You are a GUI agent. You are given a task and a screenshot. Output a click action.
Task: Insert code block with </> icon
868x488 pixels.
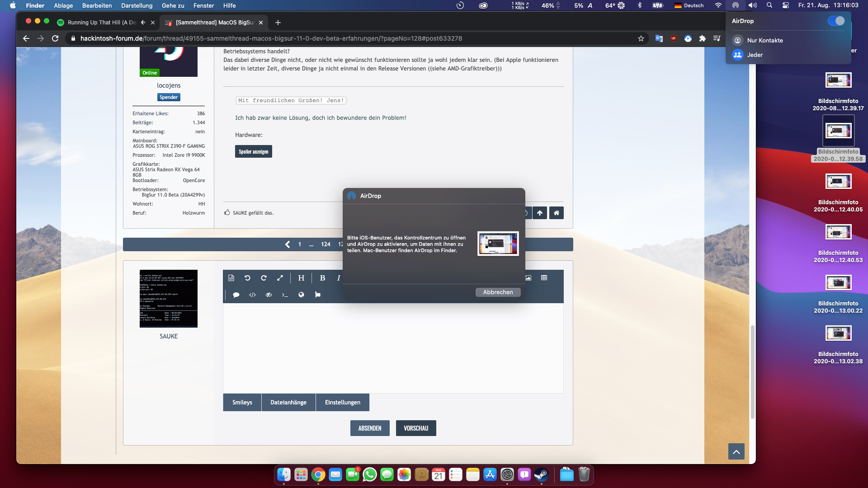pos(252,295)
